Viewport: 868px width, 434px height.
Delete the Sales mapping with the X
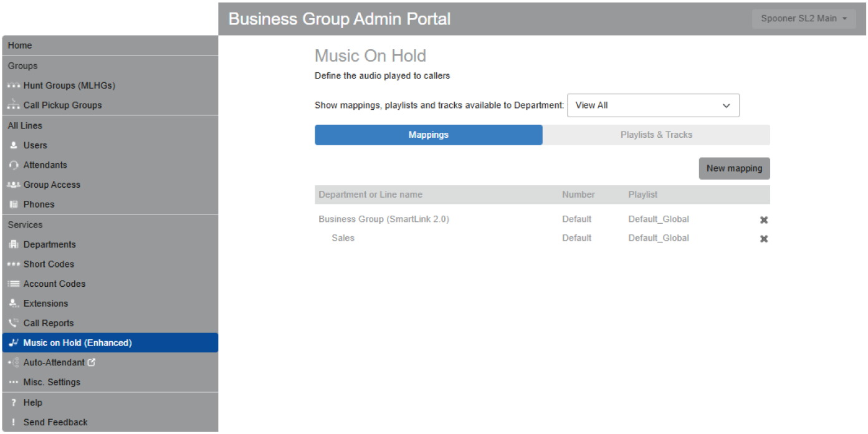pyautogui.click(x=764, y=238)
